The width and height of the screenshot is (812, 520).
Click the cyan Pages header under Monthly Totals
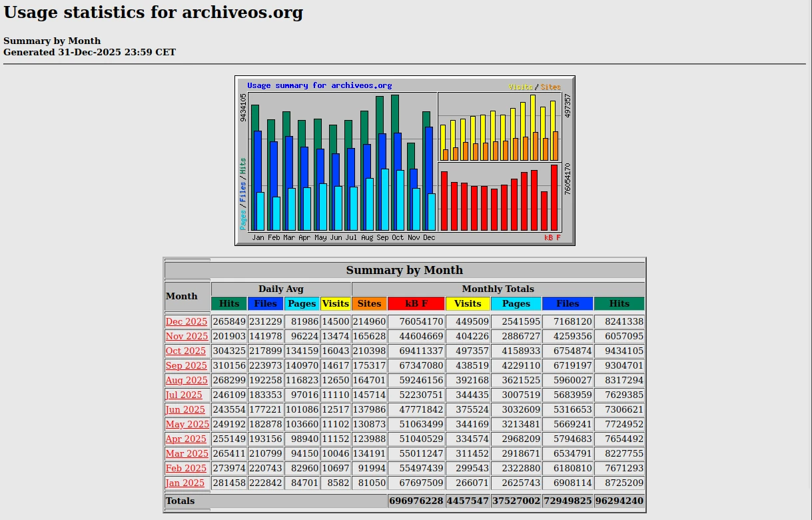click(516, 303)
